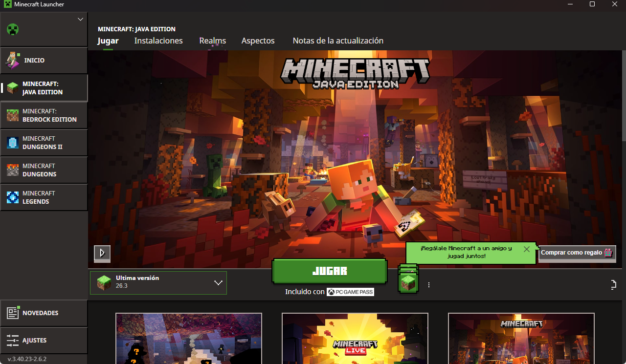The width and height of the screenshot is (626, 364).
Task: Click the Minecraft Dungeons game icon
Action: [x=13, y=170]
